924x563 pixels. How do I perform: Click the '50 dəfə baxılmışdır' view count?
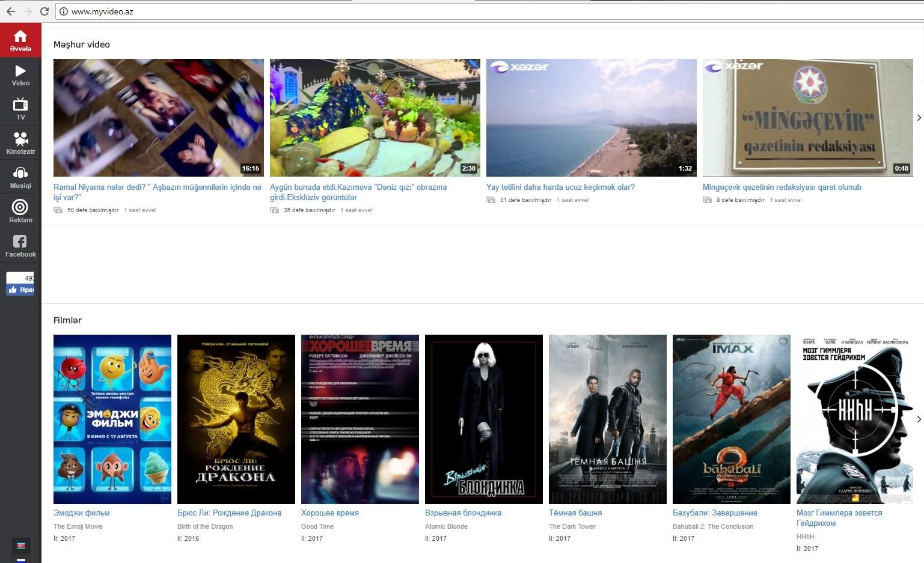tap(93, 210)
